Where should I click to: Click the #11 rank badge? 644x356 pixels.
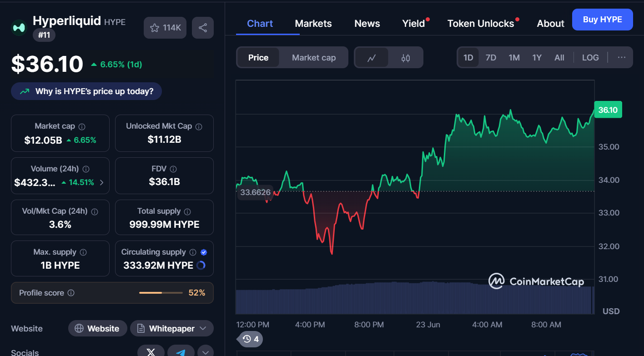click(x=44, y=35)
